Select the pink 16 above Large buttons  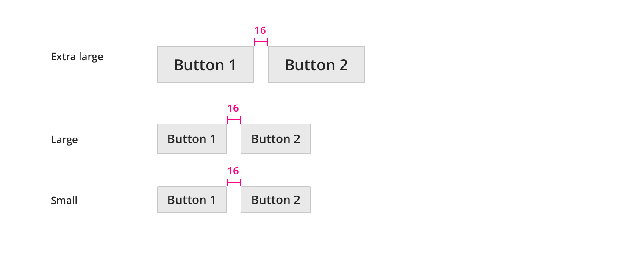pyautogui.click(x=233, y=108)
